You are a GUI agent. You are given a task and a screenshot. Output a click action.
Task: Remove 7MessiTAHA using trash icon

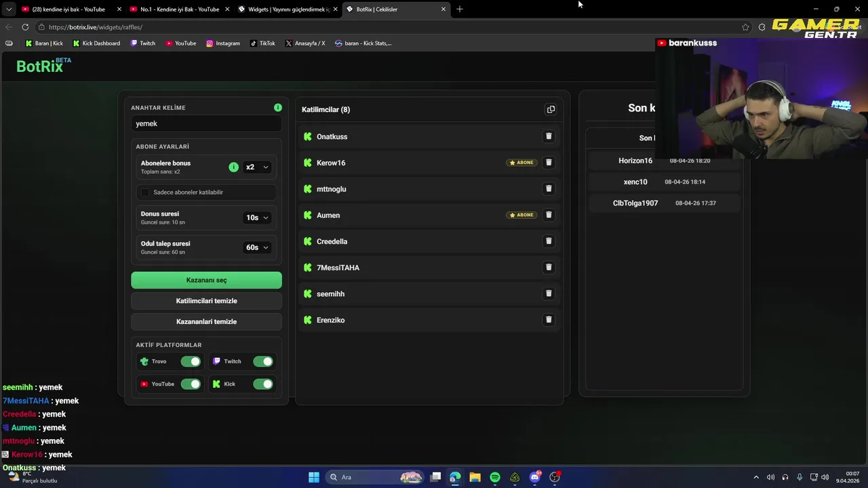click(x=549, y=267)
